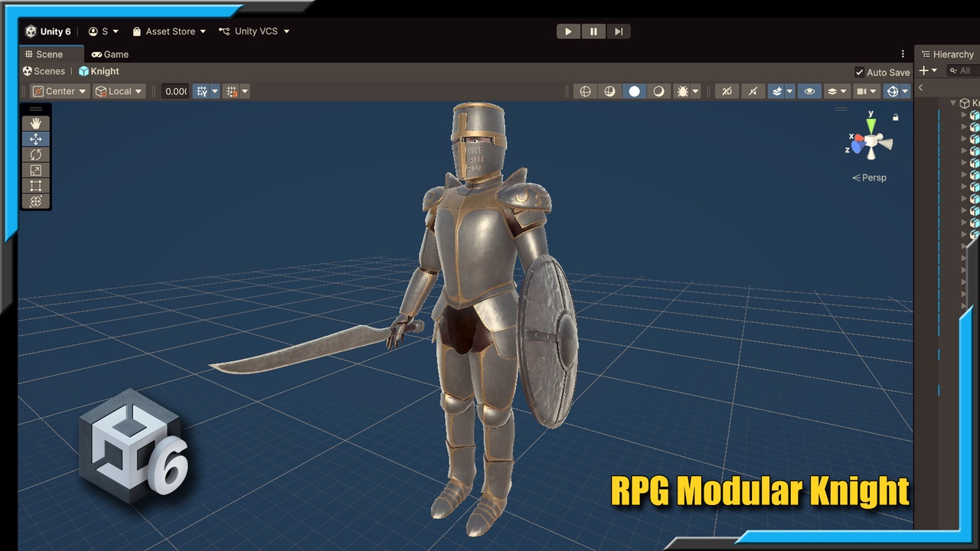Click the snap value 0.000 field
The image size is (980, 551).
(x=175, y=91)
